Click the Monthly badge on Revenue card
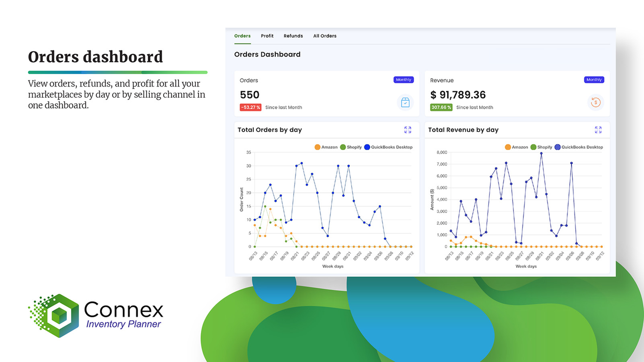Image resolution: width=644 pixels, height=362 pixels. tap(594, 80)
